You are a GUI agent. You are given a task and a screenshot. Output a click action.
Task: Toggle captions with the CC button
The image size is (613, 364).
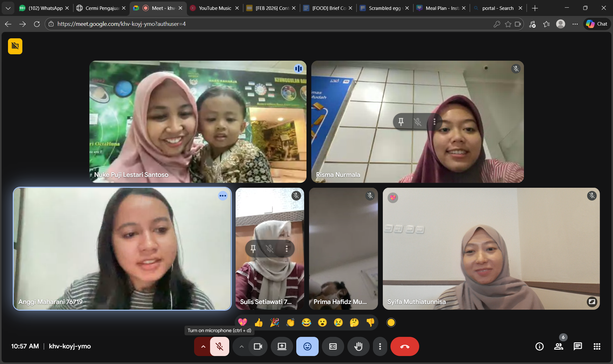(x=333, y=346)
